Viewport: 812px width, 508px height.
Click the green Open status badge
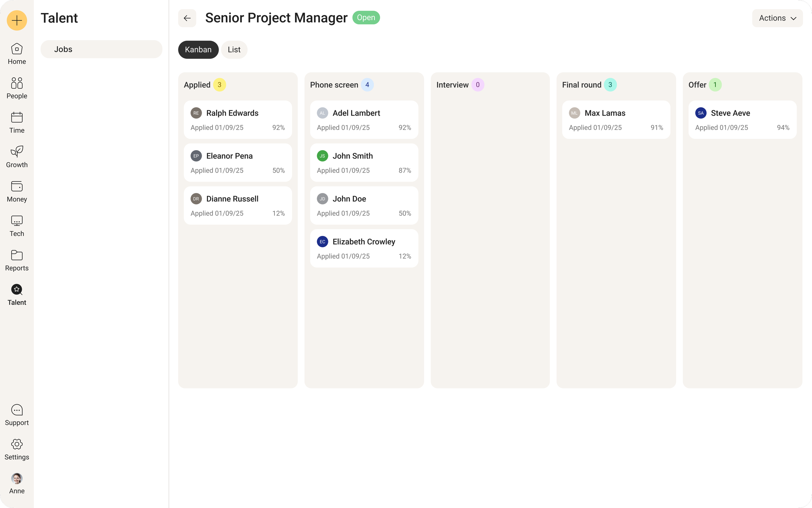366,18
